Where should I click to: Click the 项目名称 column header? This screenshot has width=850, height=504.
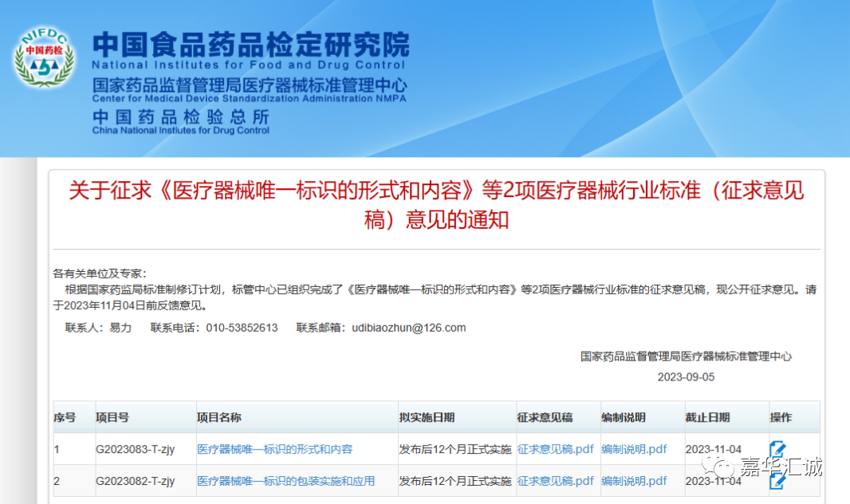[x=219, y=418]
